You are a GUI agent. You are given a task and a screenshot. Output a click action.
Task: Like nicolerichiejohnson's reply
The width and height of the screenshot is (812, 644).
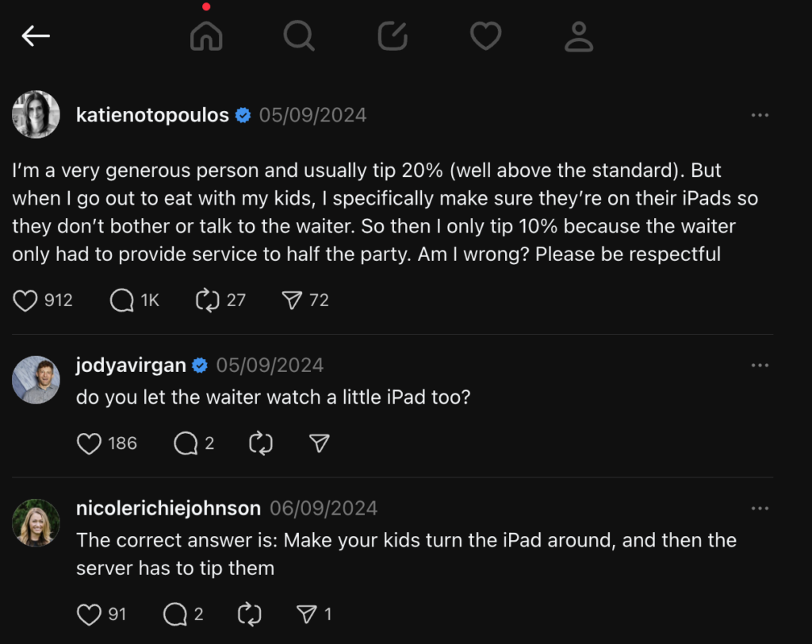[x=89, y=614]
